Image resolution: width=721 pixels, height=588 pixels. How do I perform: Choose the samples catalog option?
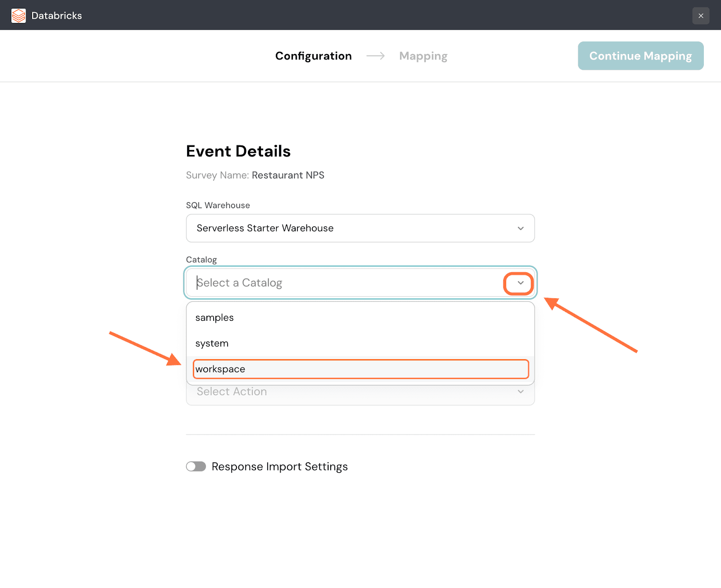click(214, 318)
